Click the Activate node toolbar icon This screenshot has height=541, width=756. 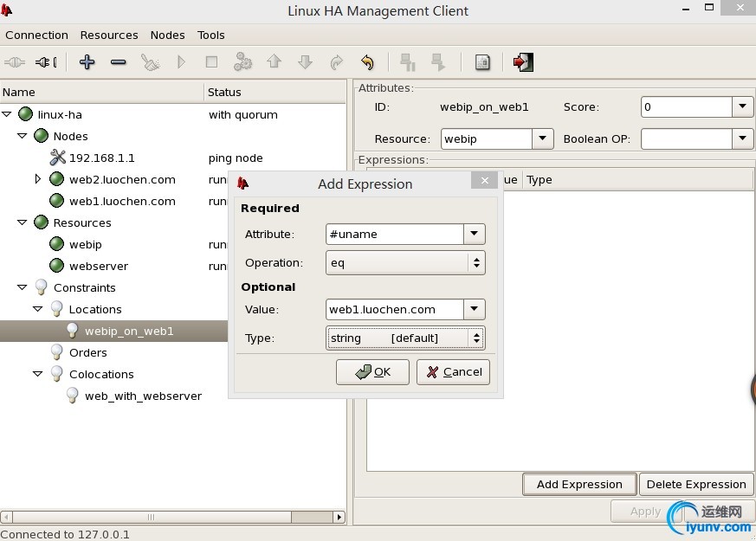(438, 62)
